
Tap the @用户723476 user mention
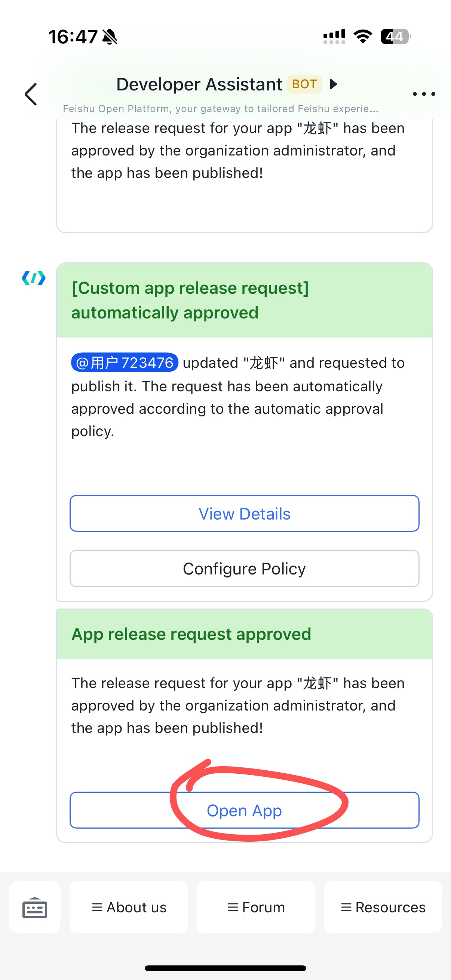tap(125, 363)
